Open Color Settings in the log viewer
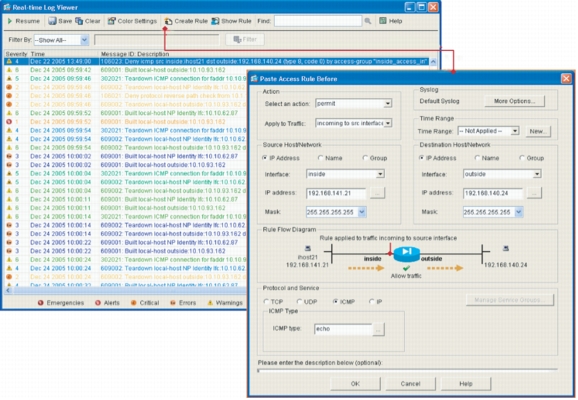Screen dimensions: 578x400 coord(132,21)
